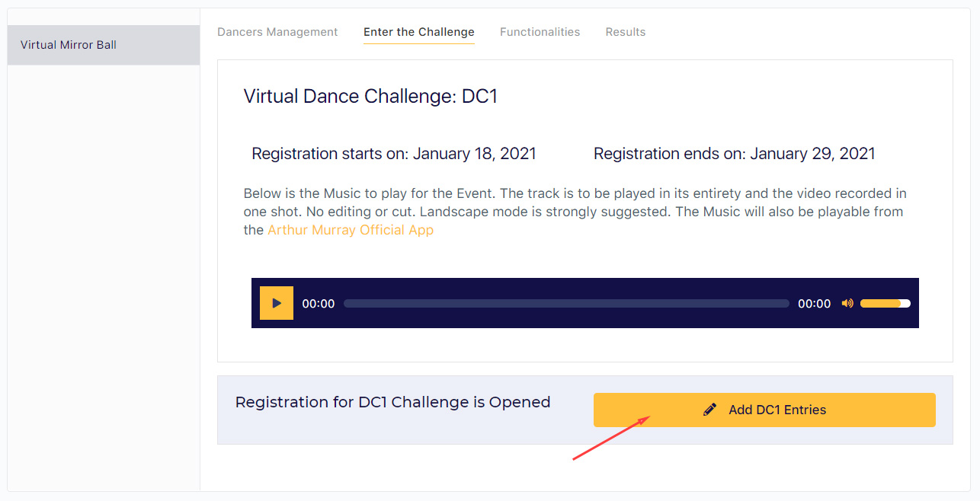Click the Virtual Dance Challenge: DC1 heading

tap(370, 97)
